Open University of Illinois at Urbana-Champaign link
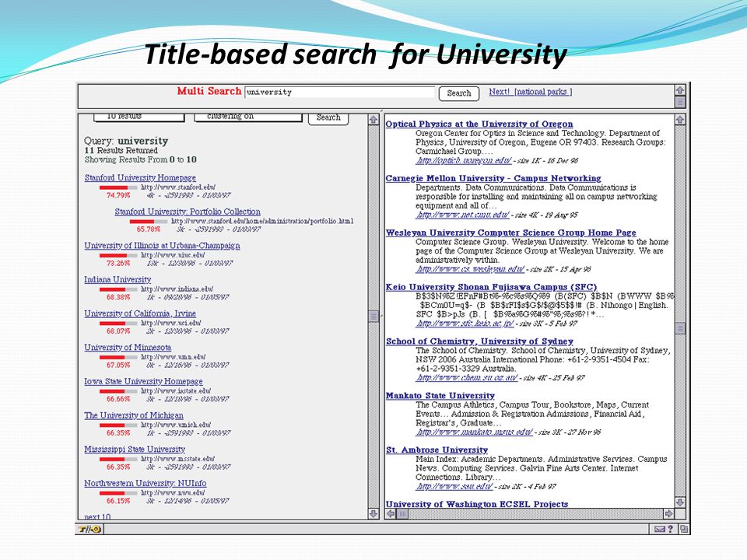This screenshot has height=560, width=747. pos(162,245)
